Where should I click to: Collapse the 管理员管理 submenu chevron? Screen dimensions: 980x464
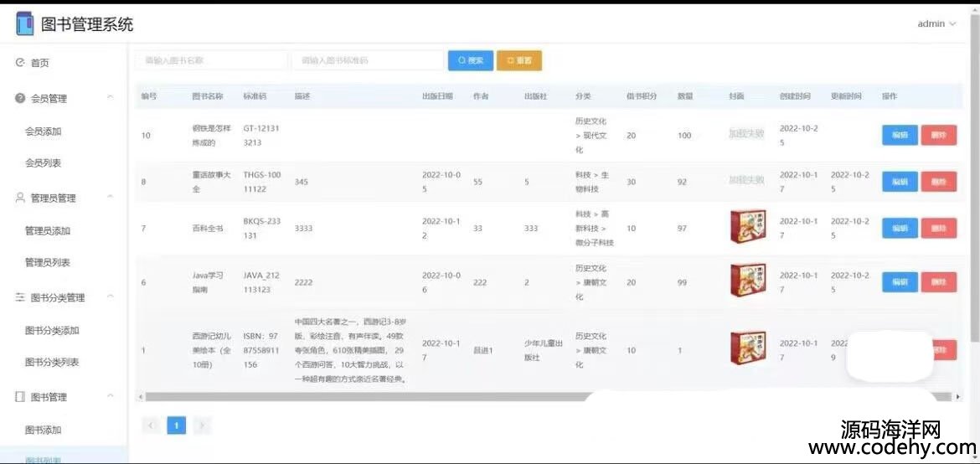[x=111, y=198]
